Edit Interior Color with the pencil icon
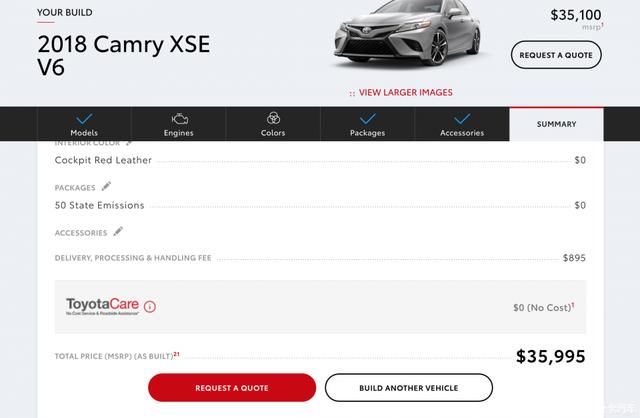 coord(129,142)
